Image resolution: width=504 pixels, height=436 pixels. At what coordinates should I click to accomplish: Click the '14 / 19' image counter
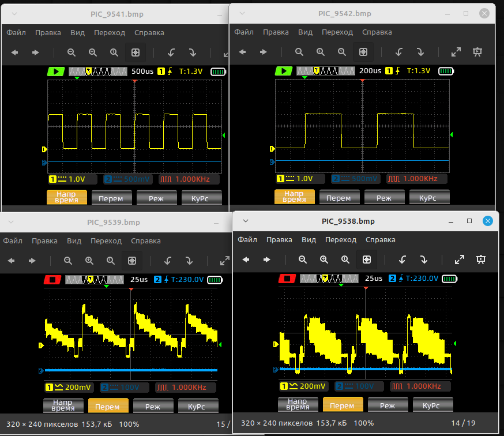click(x=463, y=423)
